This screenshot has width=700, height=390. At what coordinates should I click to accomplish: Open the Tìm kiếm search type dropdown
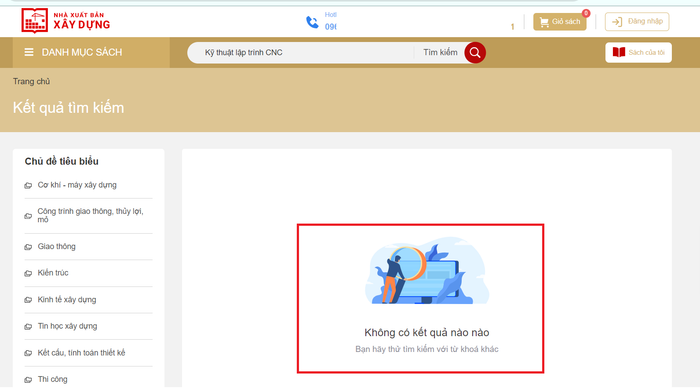click(440, 53)
